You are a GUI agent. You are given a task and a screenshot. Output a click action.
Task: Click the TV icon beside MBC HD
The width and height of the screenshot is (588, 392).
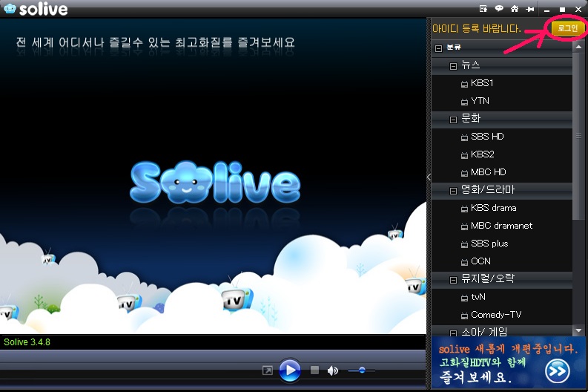464,173
